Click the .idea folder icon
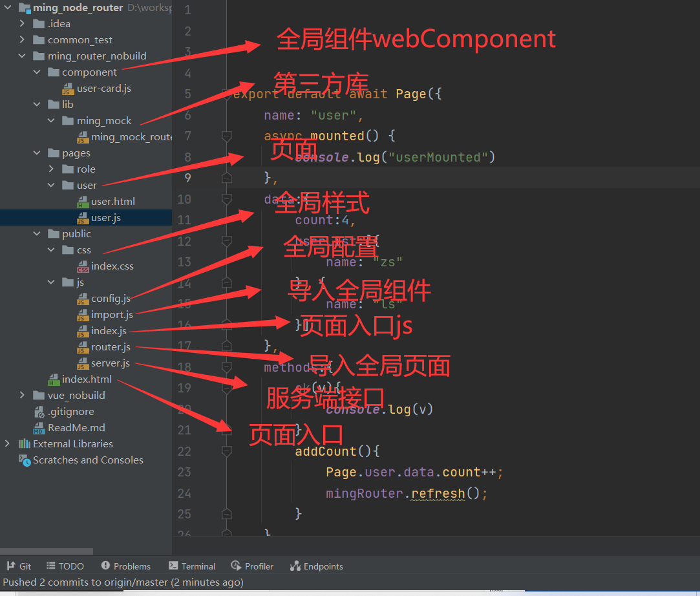This screenshot has width=700, height=596. (x=39, y=23)
